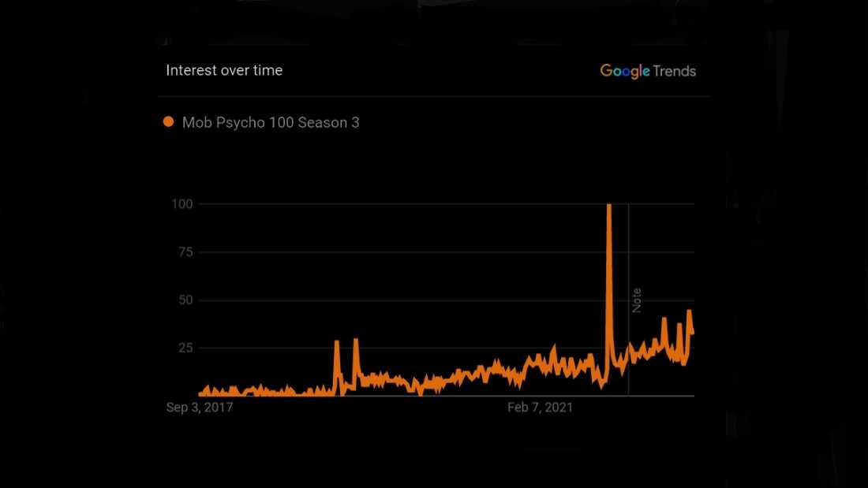
Task: Click the Feb 7, 2021 date label
Action: (540, 408)
